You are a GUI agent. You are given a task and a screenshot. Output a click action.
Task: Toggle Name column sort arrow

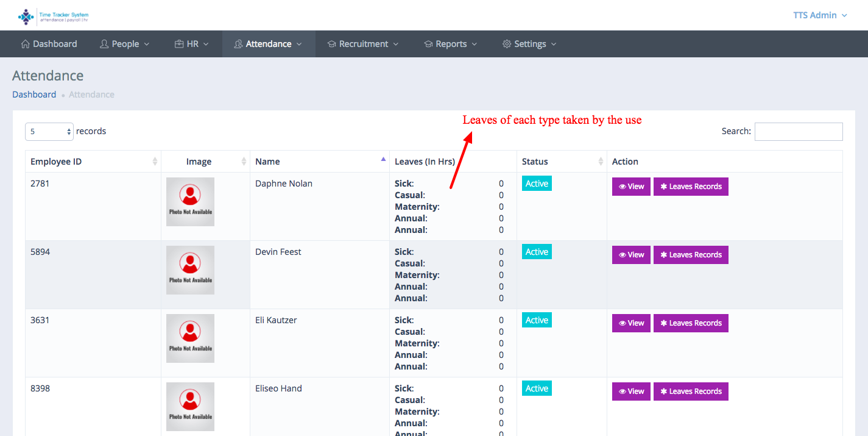[x=383, y=160]
